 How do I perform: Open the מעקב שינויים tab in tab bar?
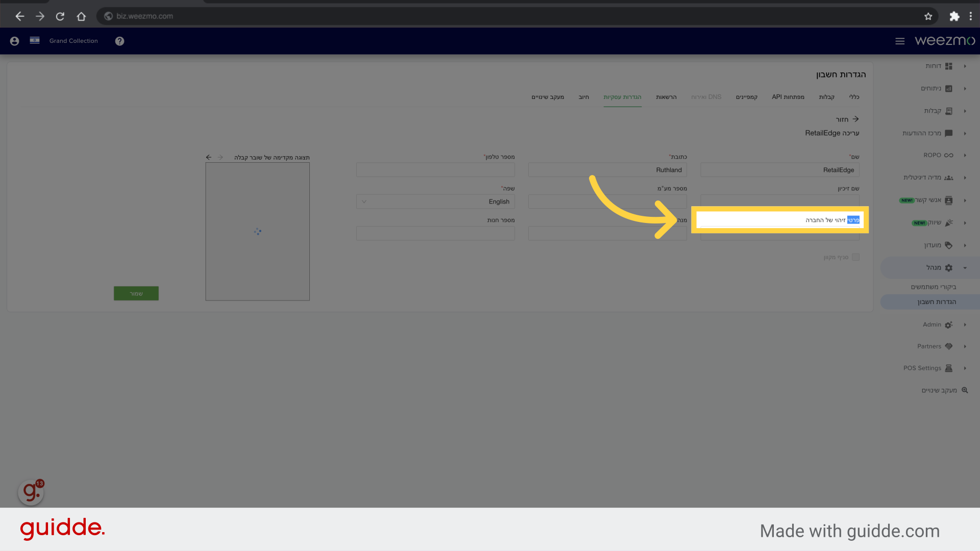(548, 97)
